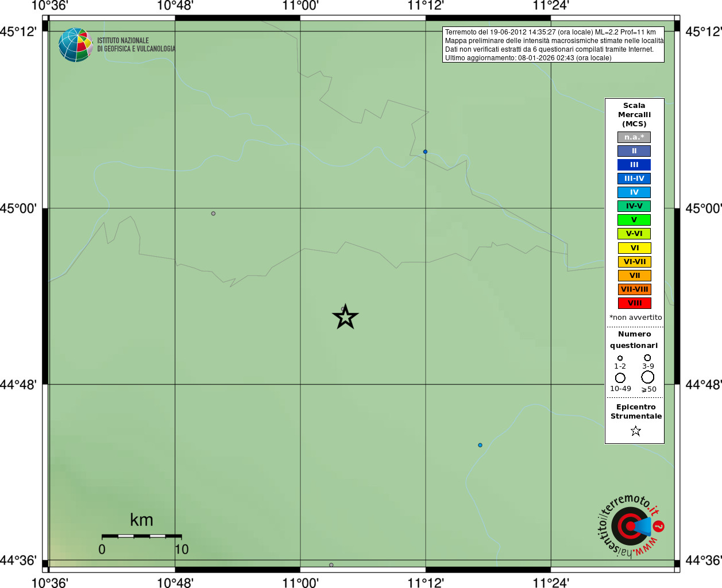Click the VII-VIII intensity legend swatch

coord(635,289)
